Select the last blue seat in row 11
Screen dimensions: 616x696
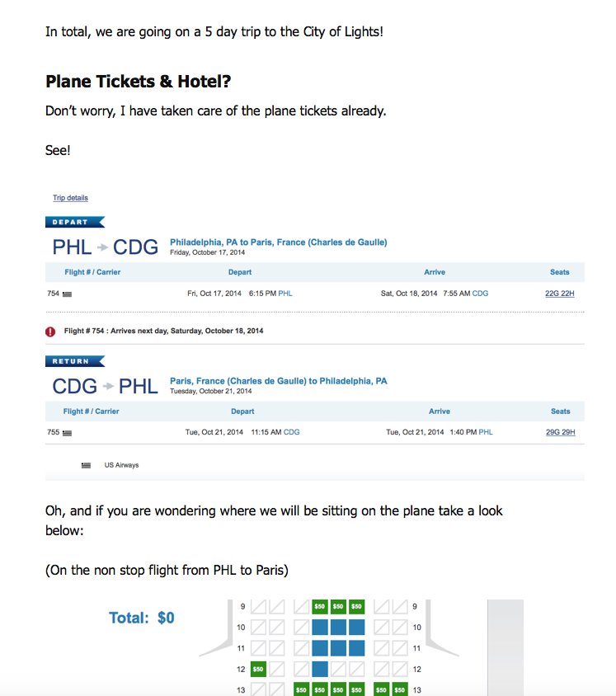(356, 648)
